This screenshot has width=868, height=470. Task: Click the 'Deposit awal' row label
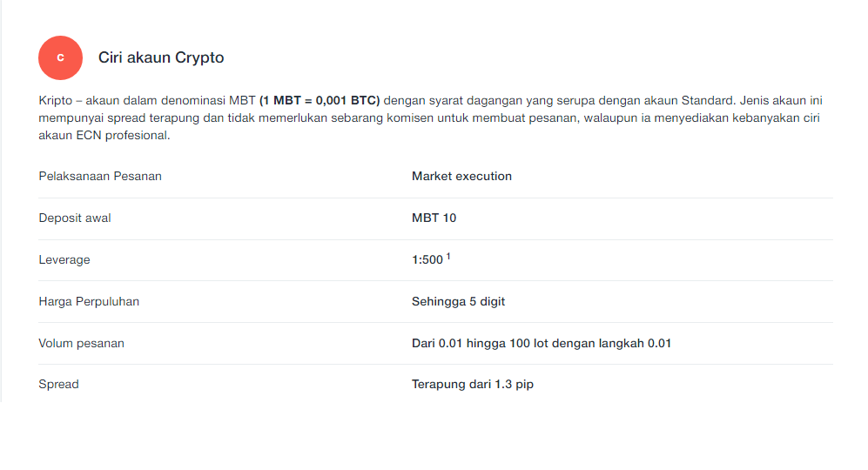pos(75,218)
